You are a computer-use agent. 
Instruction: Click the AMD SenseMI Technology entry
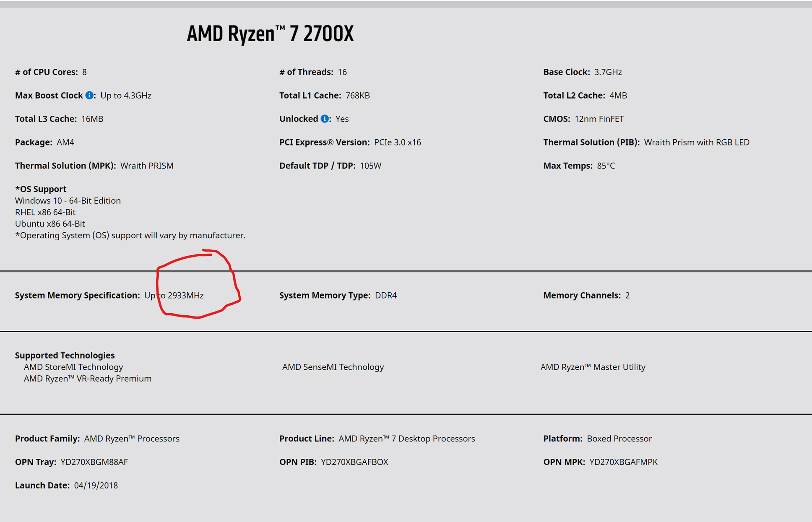pos(333,367)
